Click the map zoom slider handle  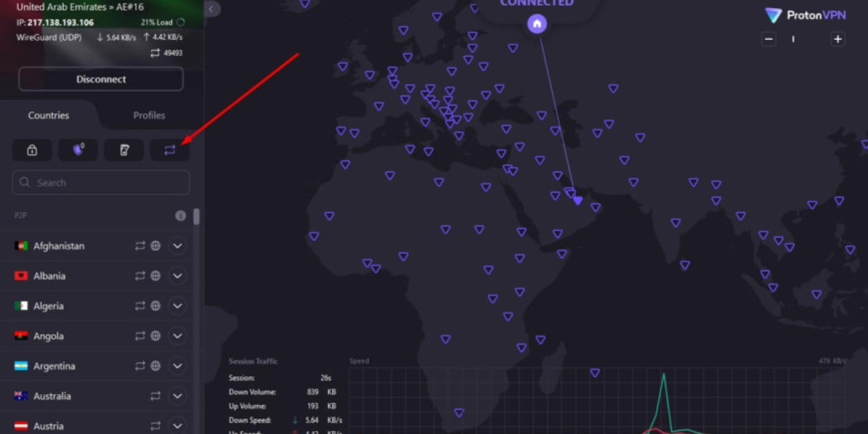[793, 39]
